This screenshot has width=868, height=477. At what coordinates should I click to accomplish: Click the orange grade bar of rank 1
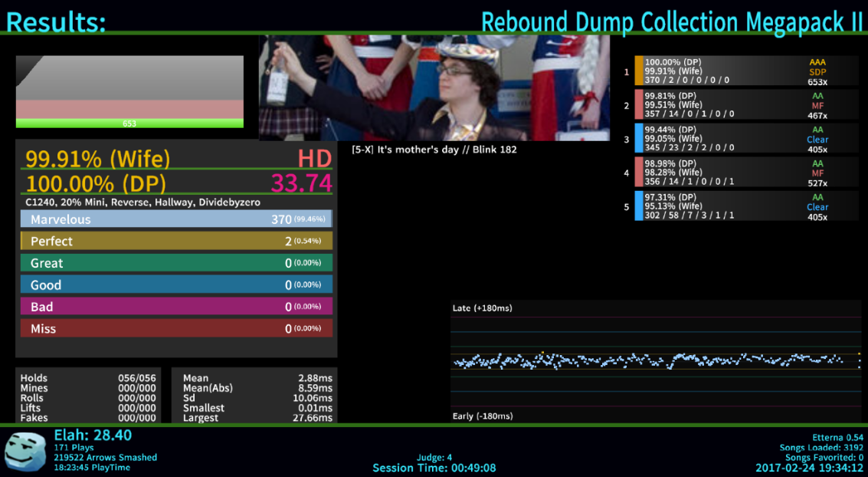pos(639,71)
